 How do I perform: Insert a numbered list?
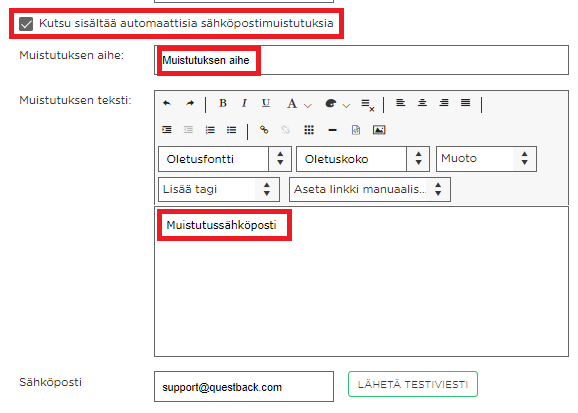point(210,130)
